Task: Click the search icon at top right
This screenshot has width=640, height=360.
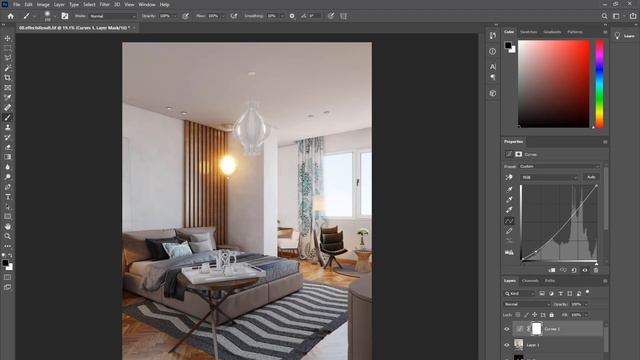Action: pyautogui.click(x=604, y=16)
